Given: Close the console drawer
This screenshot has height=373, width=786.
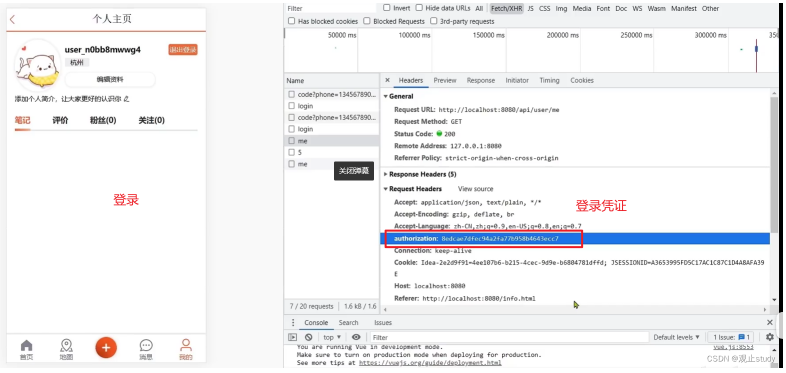Looking at the screenshot, I should 769,322.
